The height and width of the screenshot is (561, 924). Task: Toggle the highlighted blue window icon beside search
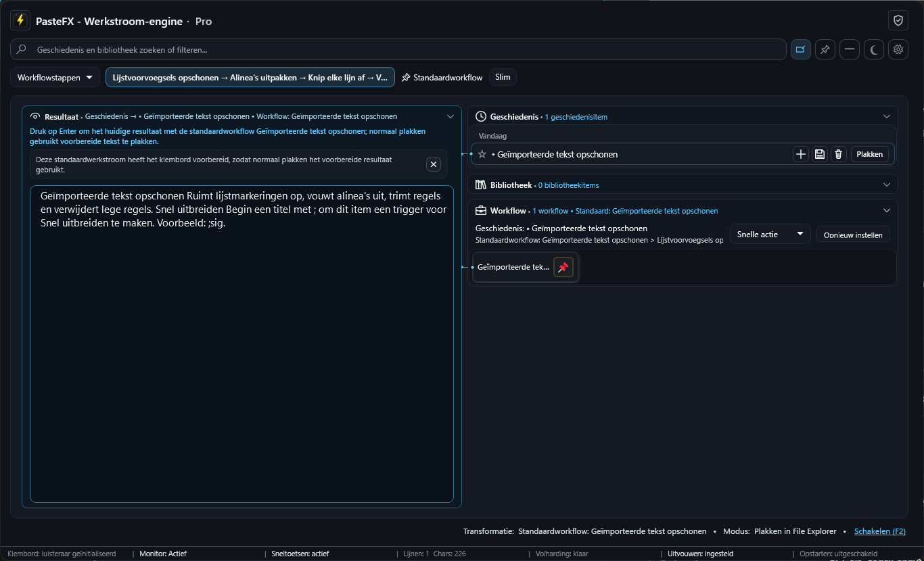[801, 49]
